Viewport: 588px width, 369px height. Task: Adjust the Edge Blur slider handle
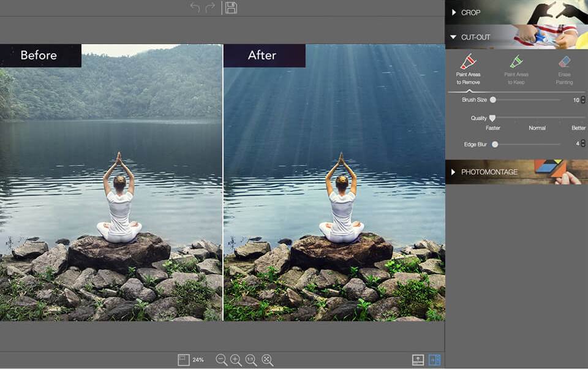click(495, 144)
